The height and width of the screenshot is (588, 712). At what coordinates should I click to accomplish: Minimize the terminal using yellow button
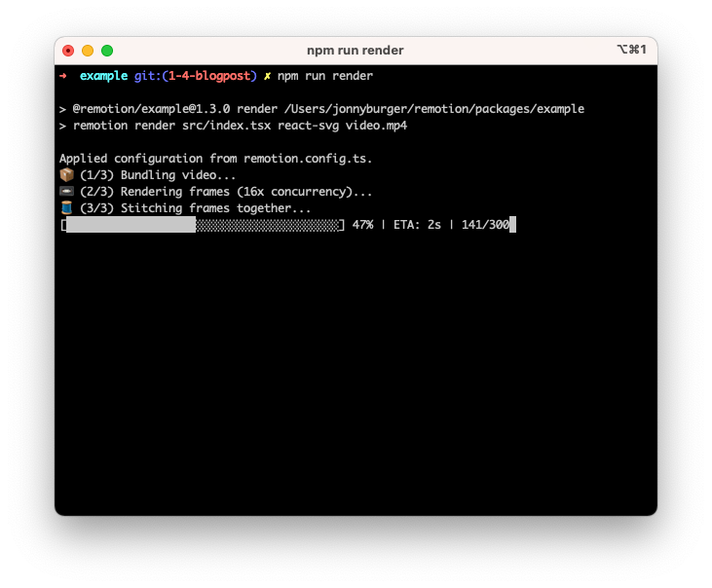pyautogui.click(x=88, y=51)
